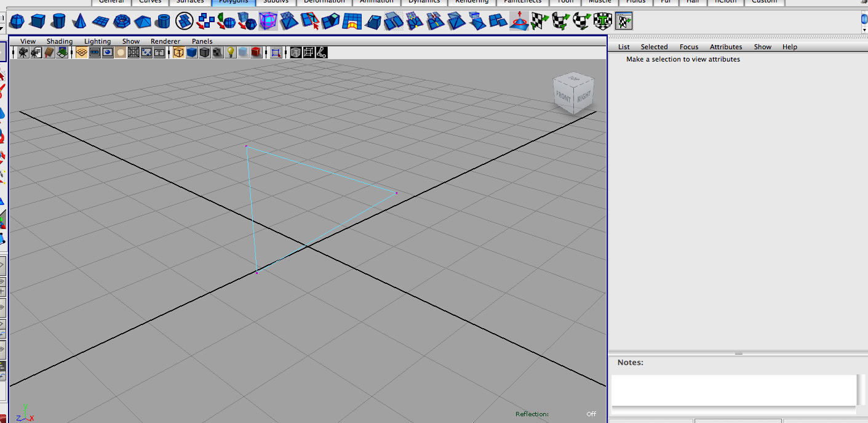This screenshot has width=868, height=423.
Task: Open the Attribute Editor Selected menu
Action: pos(654,47)
